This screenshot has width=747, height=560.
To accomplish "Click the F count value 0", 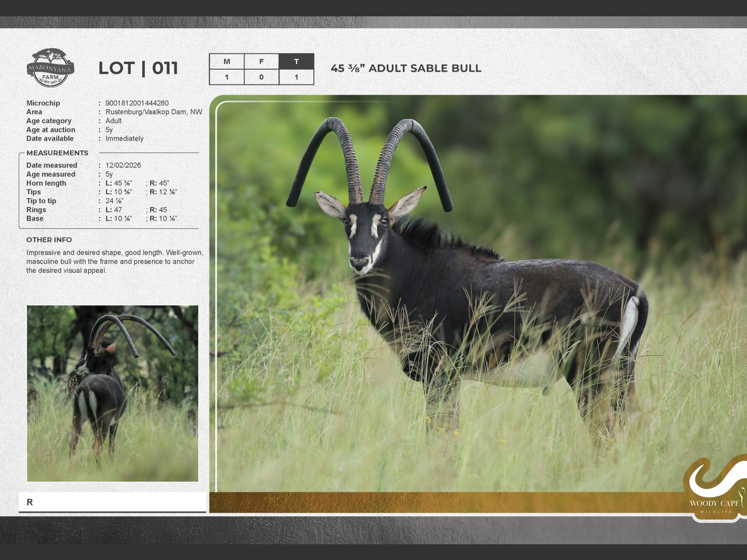I will coord(261,77).
